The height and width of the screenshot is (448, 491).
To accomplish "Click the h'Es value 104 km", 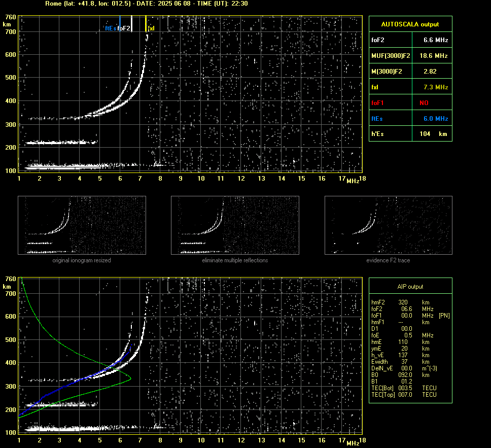I will tap(433, 134).
